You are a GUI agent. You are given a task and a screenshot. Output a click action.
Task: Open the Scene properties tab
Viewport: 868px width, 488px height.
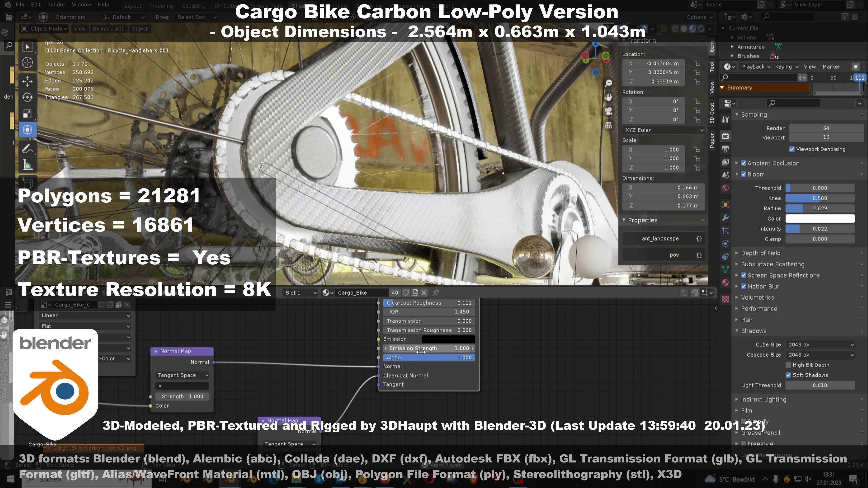(x=725, y=175)
